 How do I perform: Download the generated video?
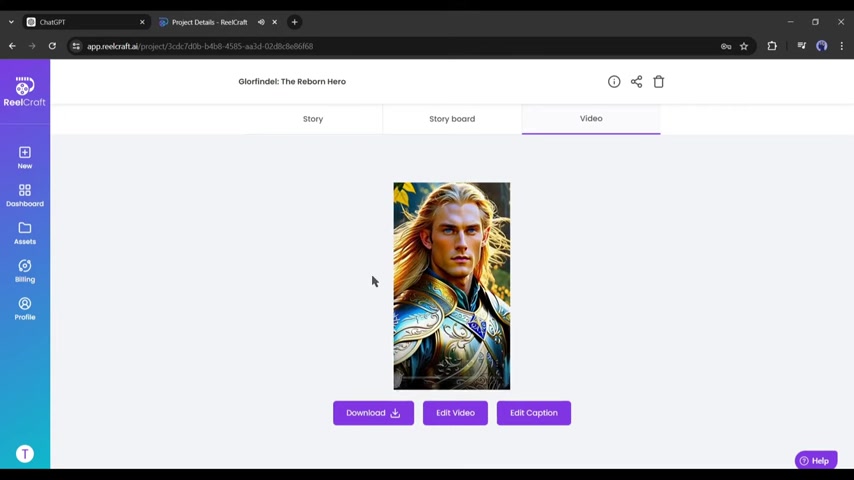point(373,413)
